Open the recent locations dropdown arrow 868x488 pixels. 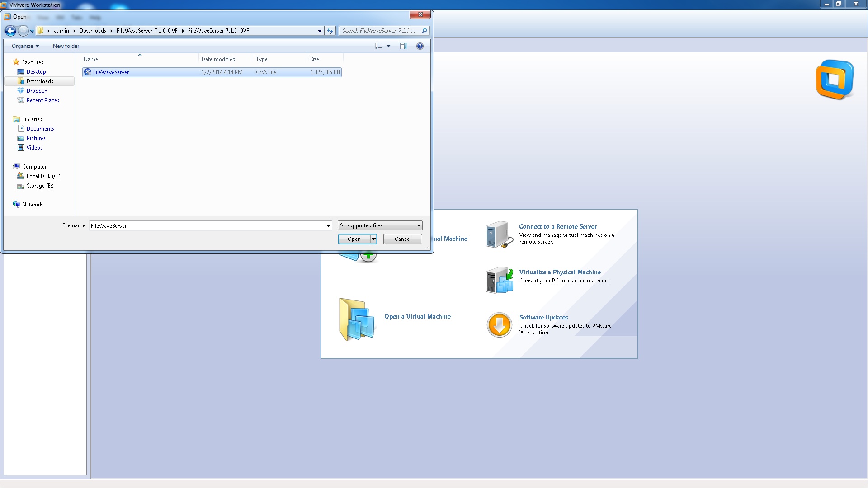[x=32, y=31]
